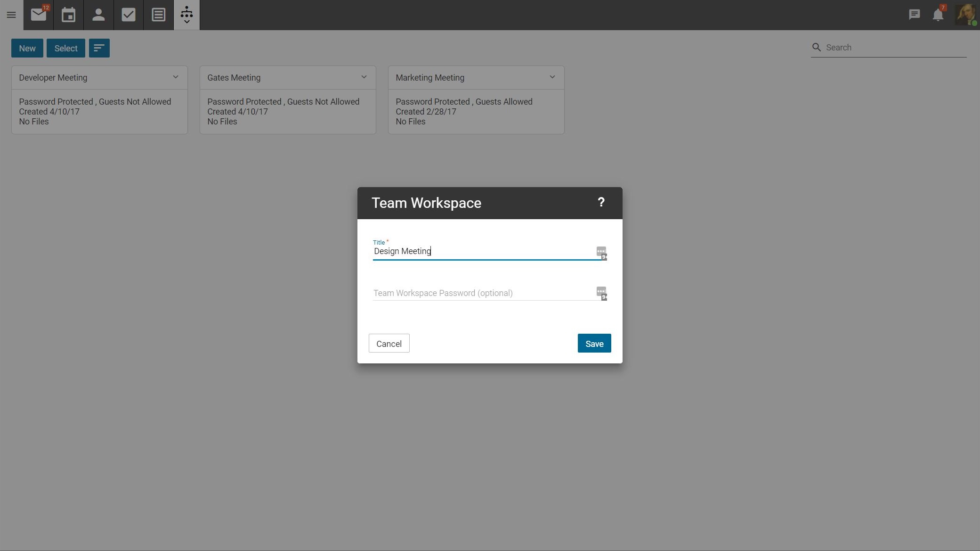Click the New button to create workspace
980x551 pixels.
click(x=27, y=48)
